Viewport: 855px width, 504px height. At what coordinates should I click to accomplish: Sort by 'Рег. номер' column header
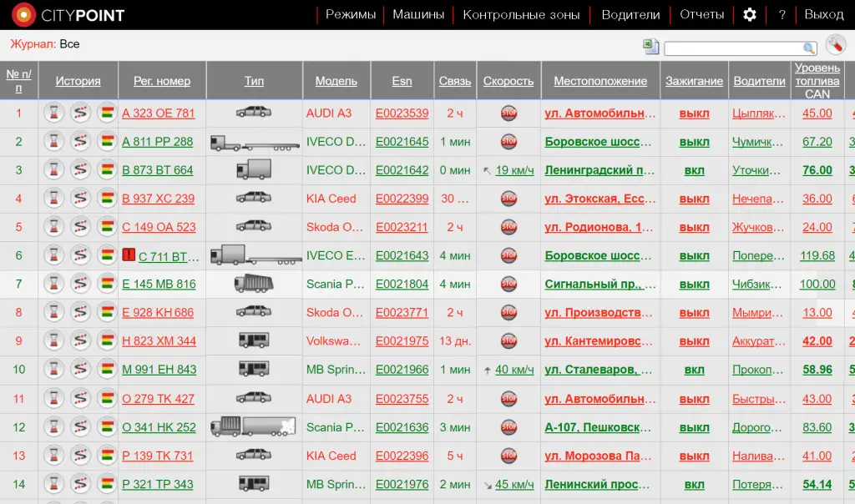click(162, 81)
